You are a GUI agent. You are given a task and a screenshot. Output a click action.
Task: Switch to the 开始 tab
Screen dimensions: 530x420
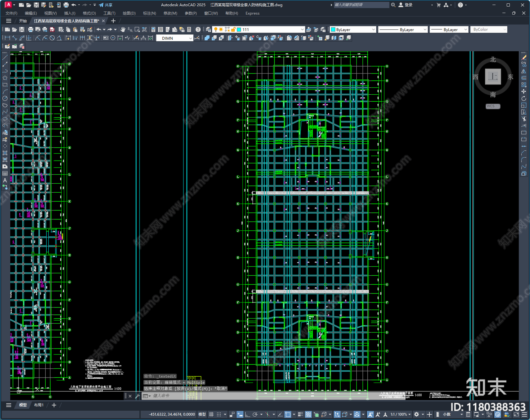(x=23, y=21)
